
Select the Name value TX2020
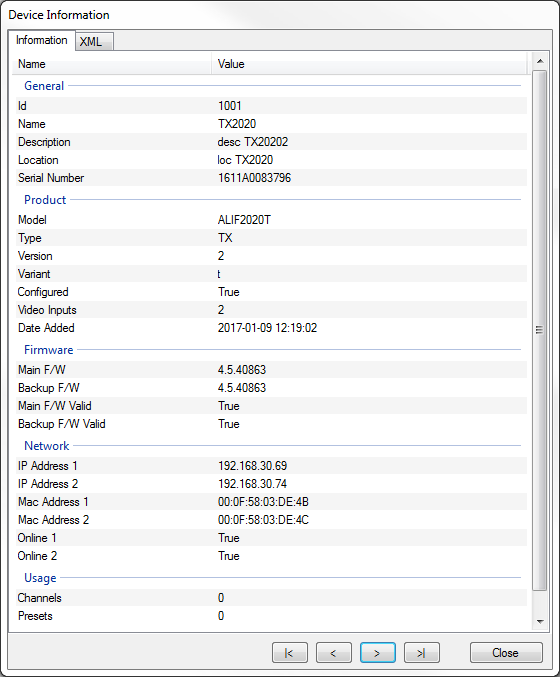237,124
